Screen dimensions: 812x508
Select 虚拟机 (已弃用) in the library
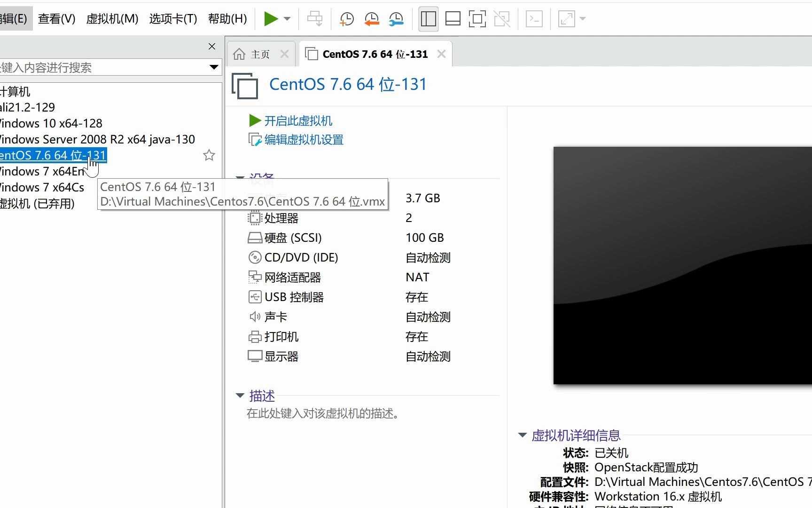(x=38, y=204)
